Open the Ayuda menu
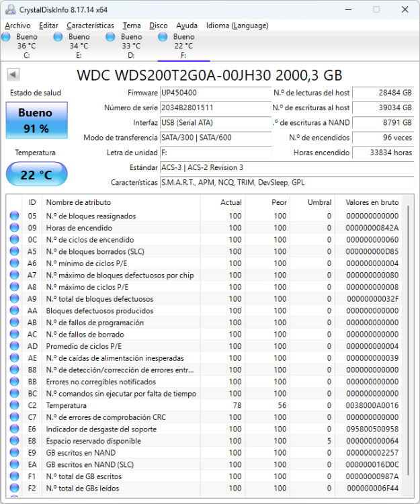Screen dimensions: 420x504 [x=187, y=26]
